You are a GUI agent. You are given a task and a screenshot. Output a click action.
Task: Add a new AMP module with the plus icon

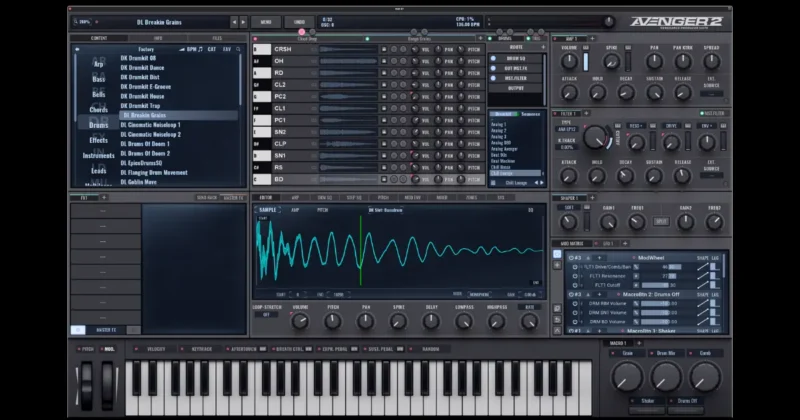tap(592, 39)
